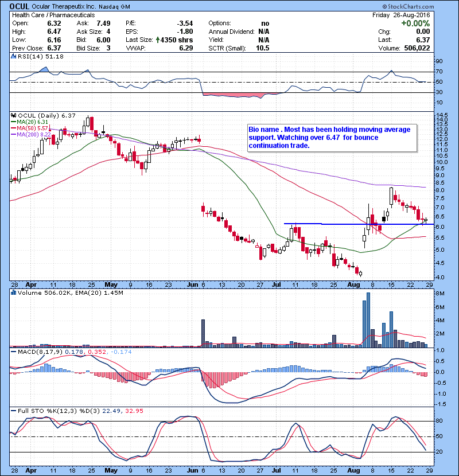Click the Prev Close label
459x476 pixels.
tap(28, 48)
